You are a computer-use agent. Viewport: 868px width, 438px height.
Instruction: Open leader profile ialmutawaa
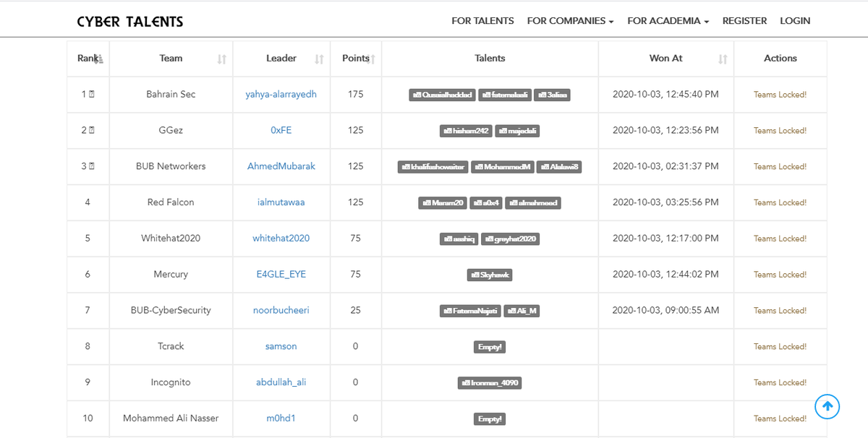point(281,202)
